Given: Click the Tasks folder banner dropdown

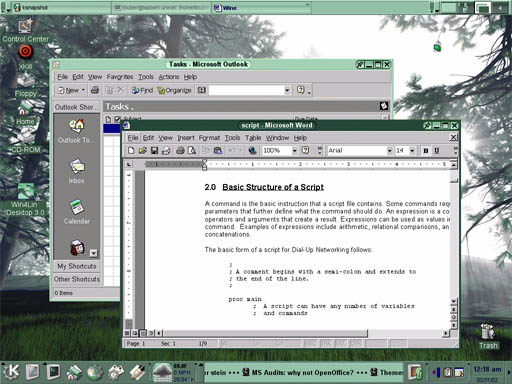Looking at the screenshot, I should 119,107.
